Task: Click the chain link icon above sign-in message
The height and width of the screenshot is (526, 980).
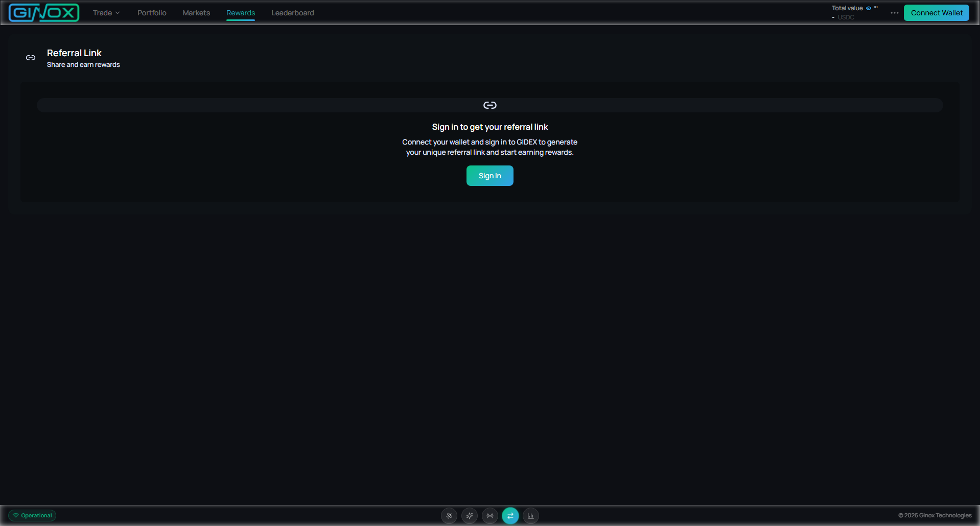Action: [x=490, y=105]
